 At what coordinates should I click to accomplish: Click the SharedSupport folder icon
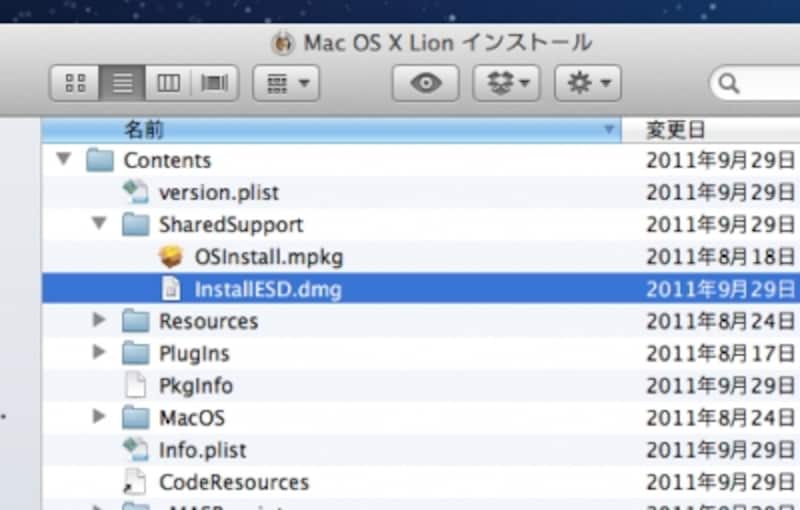point(136,224)
